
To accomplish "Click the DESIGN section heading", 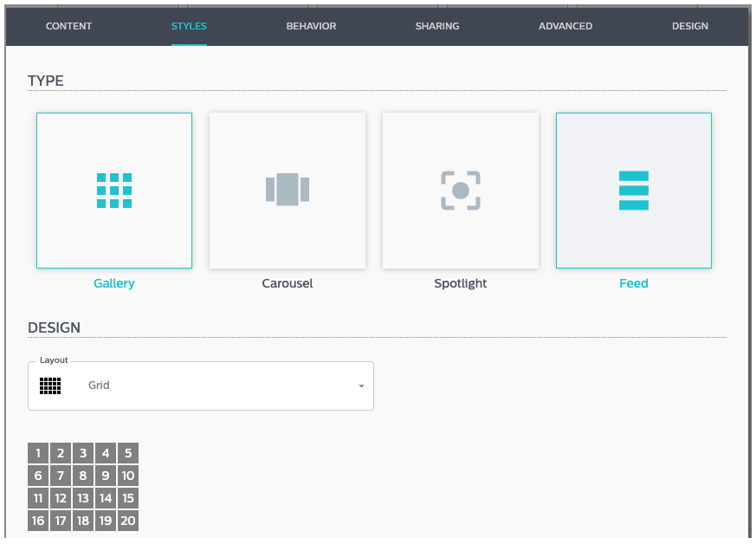I will click(54, 327).
